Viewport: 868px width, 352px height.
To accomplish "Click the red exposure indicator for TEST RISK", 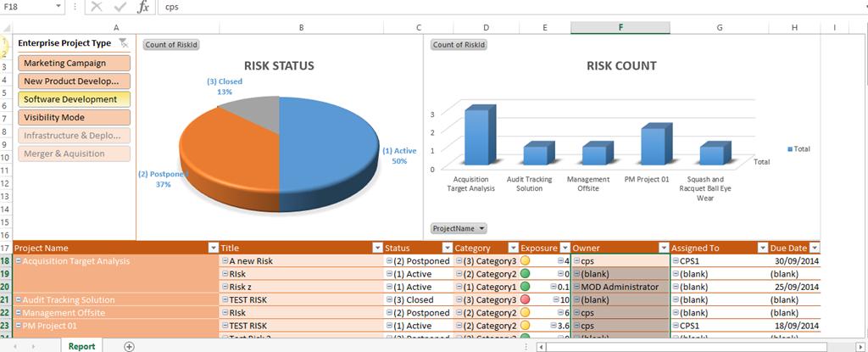I will pos(525,299).
